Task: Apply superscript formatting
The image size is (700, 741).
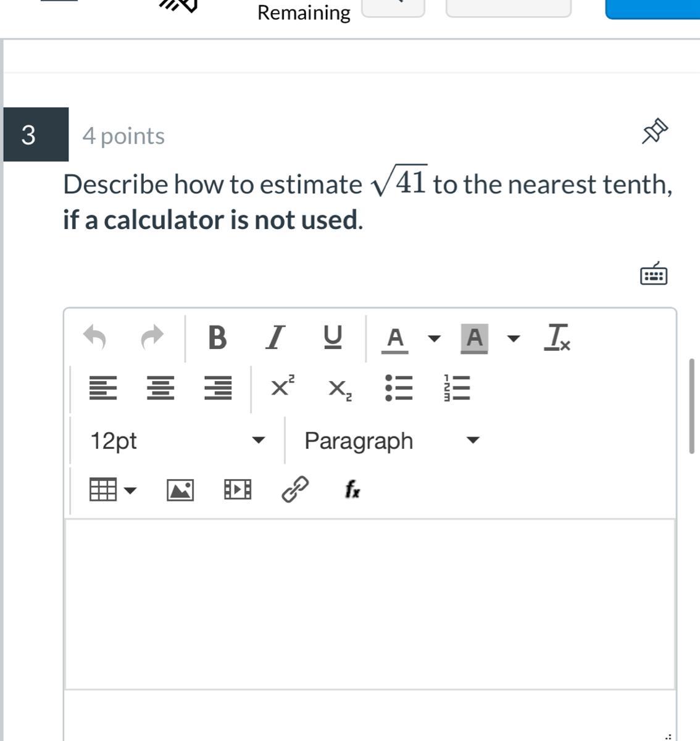Action: [283, 387]
